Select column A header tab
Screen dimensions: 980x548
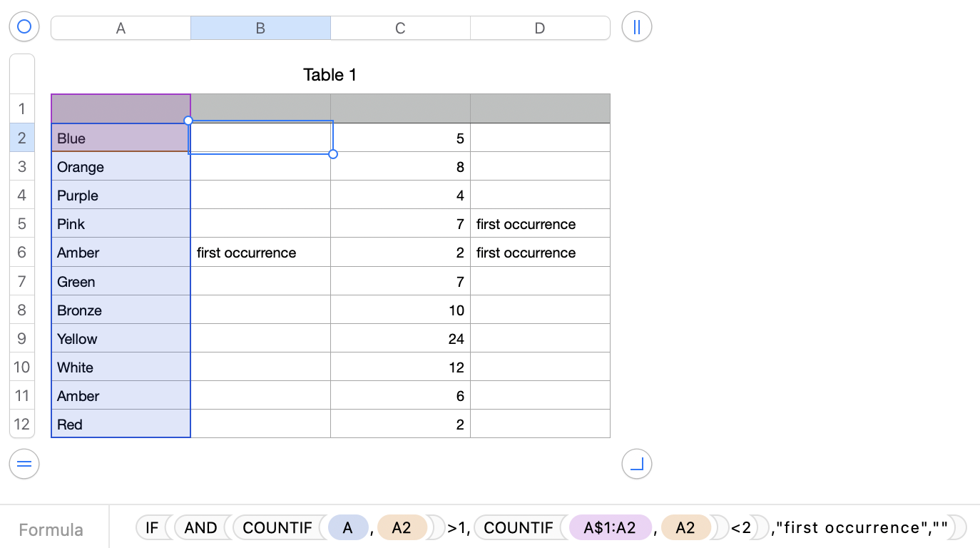121,28
